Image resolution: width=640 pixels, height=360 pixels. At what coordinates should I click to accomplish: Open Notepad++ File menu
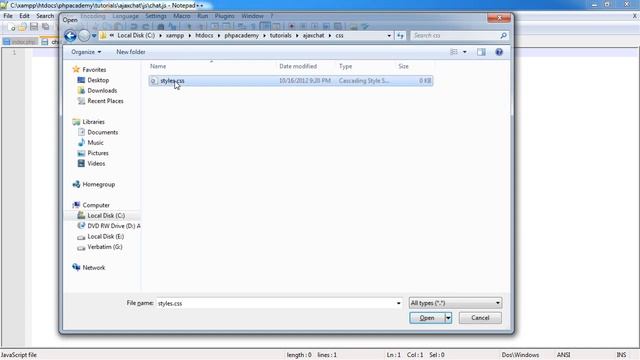pos(8,16)
